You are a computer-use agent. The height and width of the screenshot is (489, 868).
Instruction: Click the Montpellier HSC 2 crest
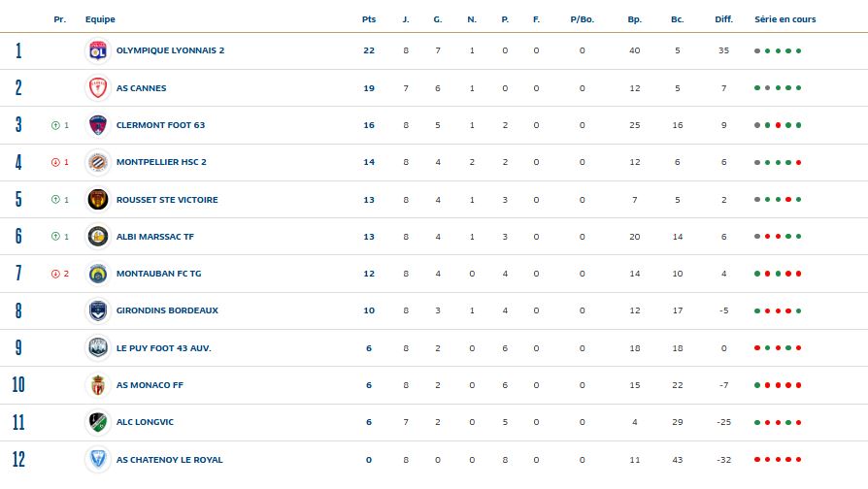pyautogui.click(x=97, y=162)
